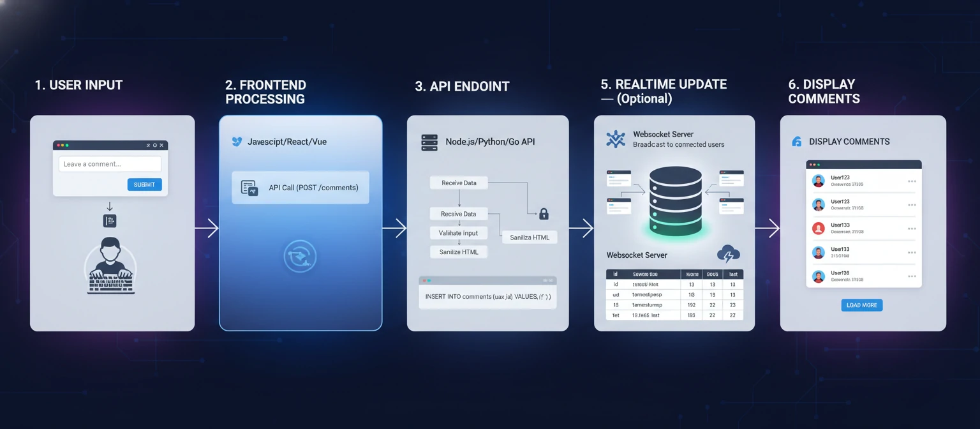This screenshot has width=980, height=429.
Task: Open the three-dot menu on the last comment
Action: 912,277
